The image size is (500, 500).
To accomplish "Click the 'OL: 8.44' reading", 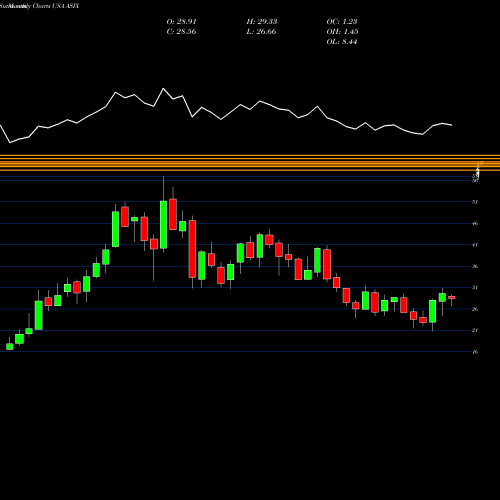I will tap(342, 42).
